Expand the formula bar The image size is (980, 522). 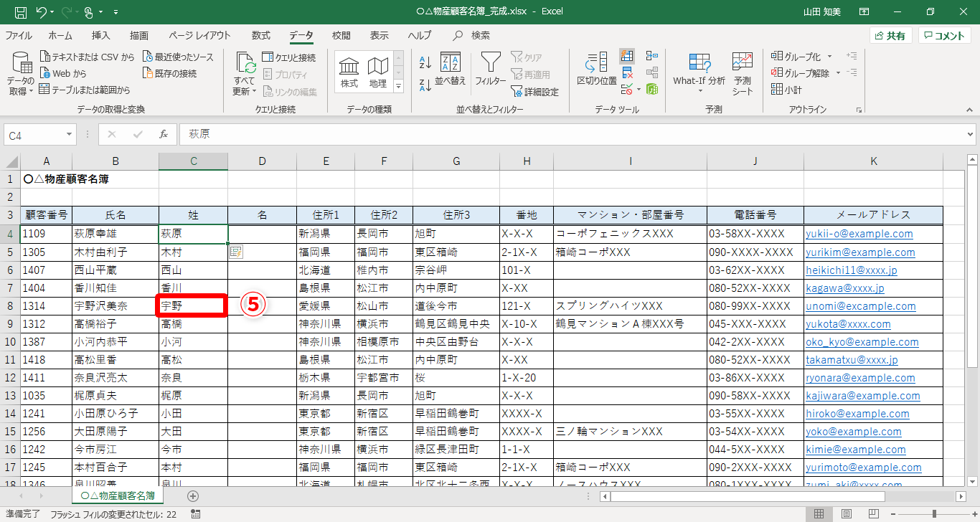pyautogui.click(x=971, y=134)
